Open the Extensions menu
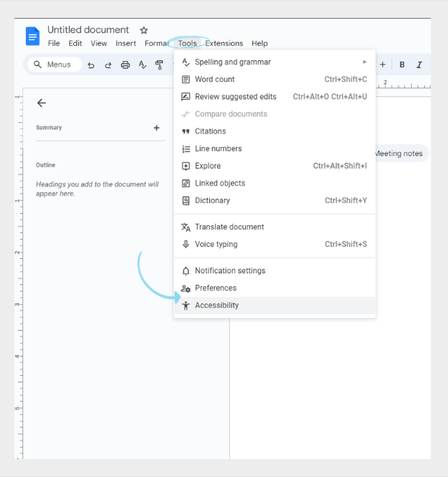The image size is (448, 477). coord(224,44)
